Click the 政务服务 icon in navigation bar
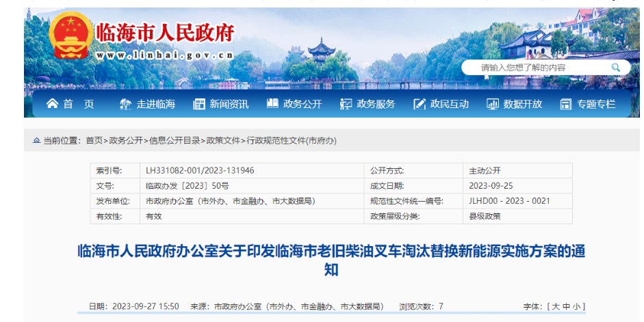Viewport: 644px width, 322px height. (x=346, y=104)
